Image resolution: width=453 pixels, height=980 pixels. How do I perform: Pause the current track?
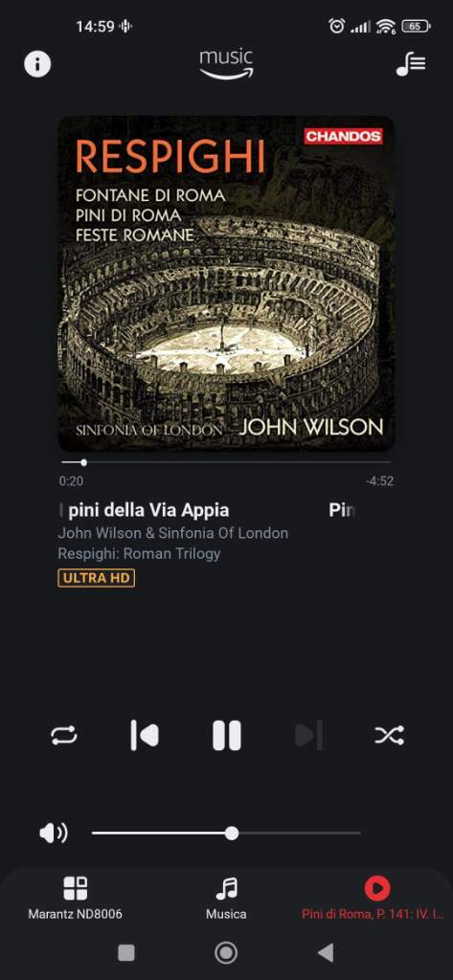click(x=226, y=735)
